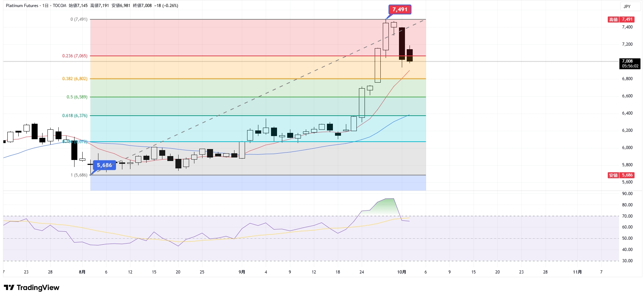This screenshot has height=296, width=644.
Task: Click the 9月 date on the time axis
Action: 242,272
